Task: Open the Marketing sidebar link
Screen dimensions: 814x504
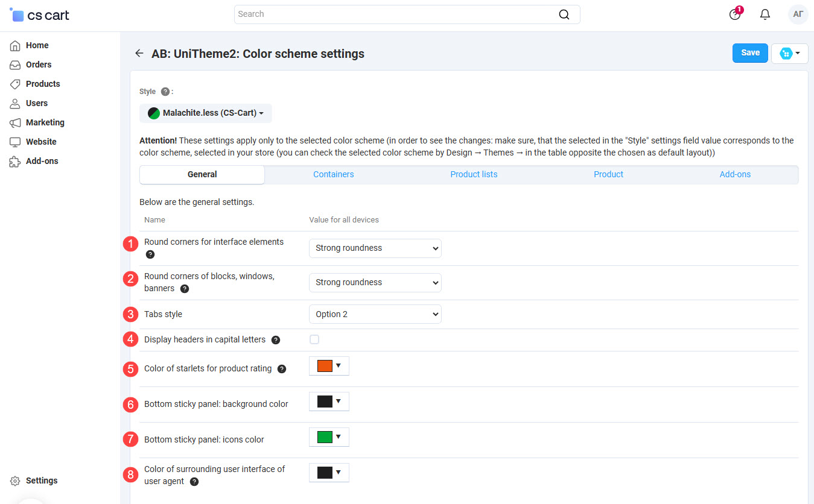Action: (x=45, y=122)
